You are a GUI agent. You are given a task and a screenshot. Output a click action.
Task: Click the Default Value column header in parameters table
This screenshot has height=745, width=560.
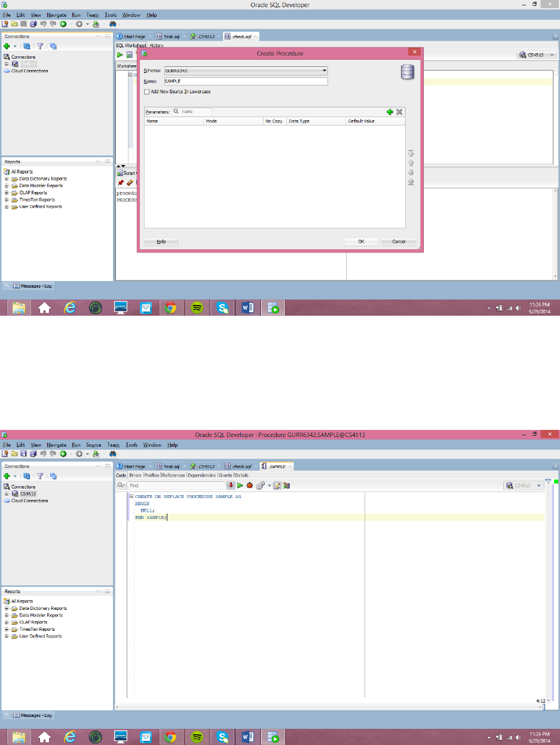[375, 121]
